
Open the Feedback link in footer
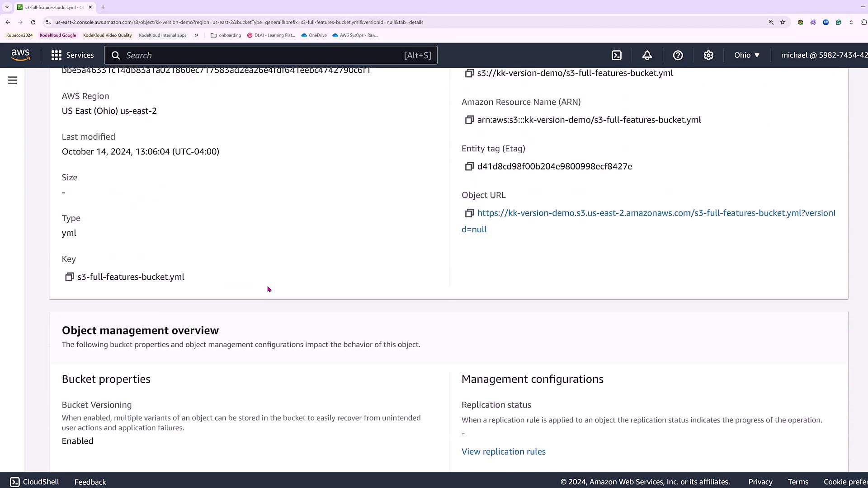tap(90, 482)
